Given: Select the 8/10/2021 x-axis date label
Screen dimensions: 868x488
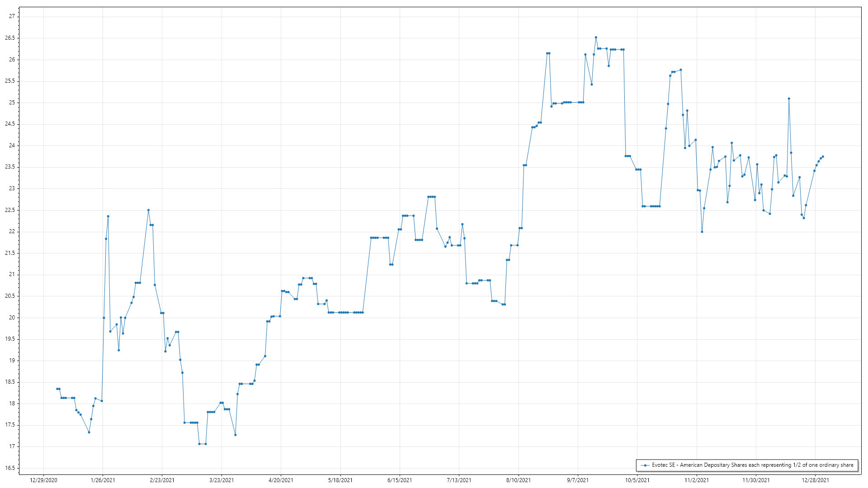Looking at the screenshot, I should tap(518, 480).
